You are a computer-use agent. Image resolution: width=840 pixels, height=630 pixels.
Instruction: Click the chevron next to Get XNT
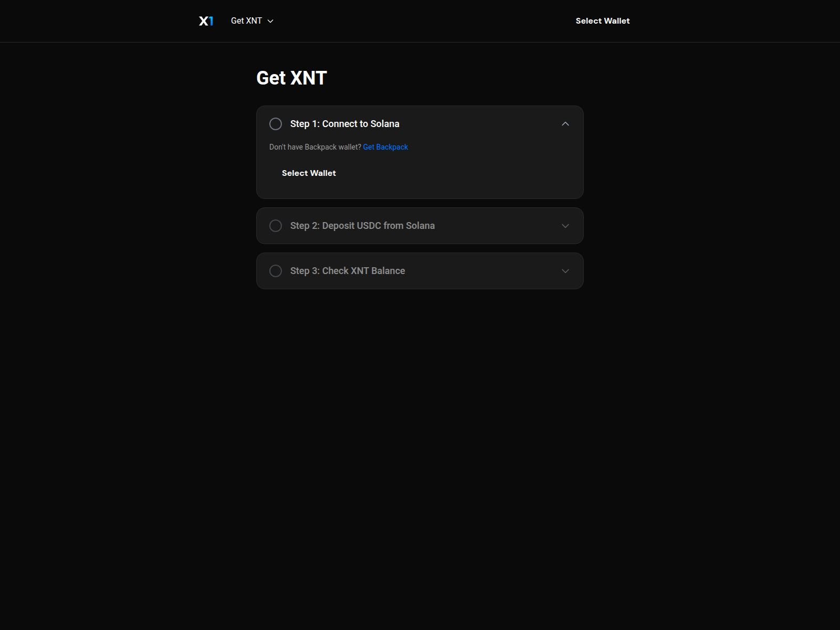[270, 21]
